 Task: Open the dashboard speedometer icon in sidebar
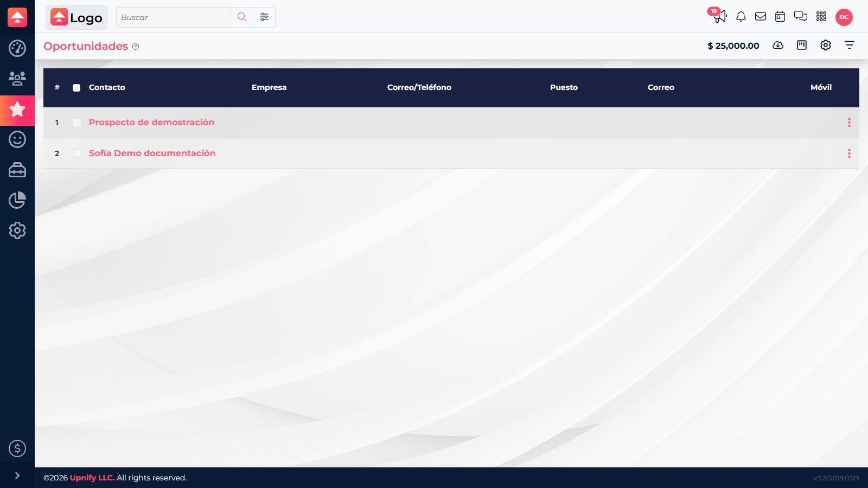pyautogui.click(x=17, y=48)
